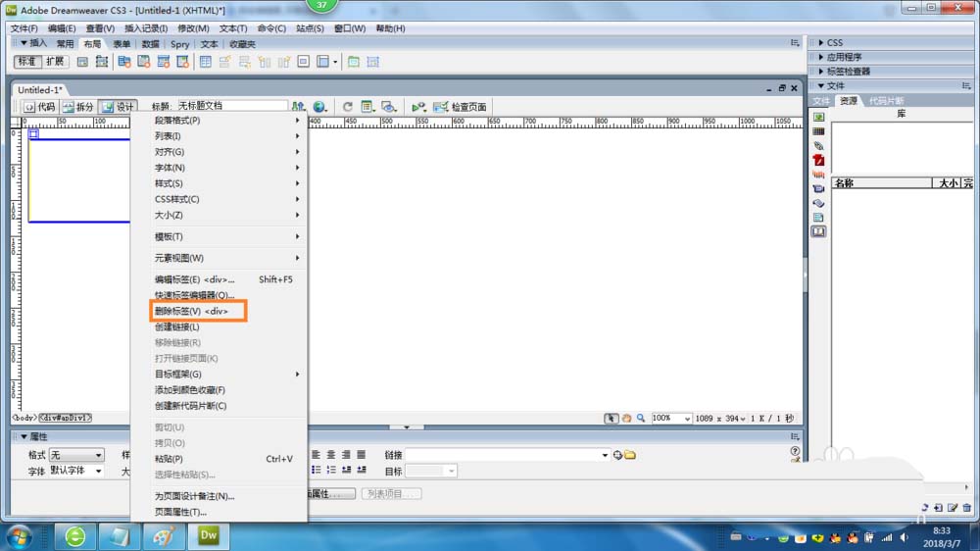The width and height of the screenshot is (980, 551).
Task: Select the Zoom magnifier tool in status bar
Action: pyautogui.click(x=641, y=418)
